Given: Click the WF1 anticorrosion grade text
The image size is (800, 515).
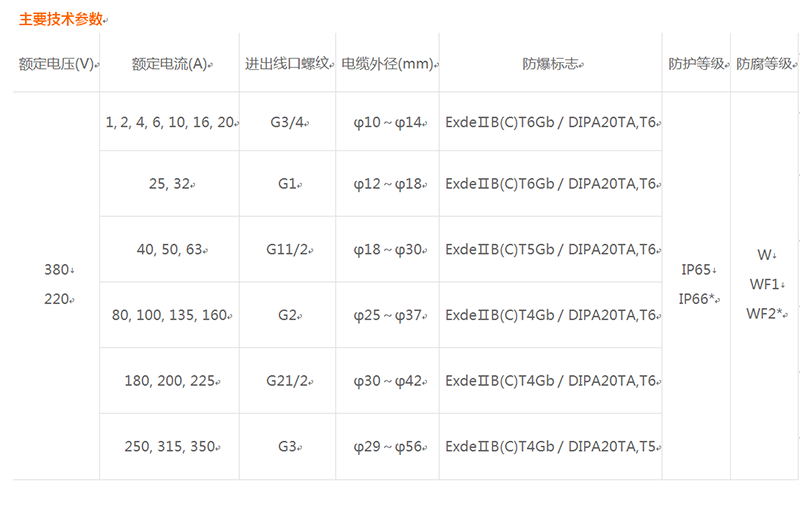Looking at the screenshot, I should 764,284.
